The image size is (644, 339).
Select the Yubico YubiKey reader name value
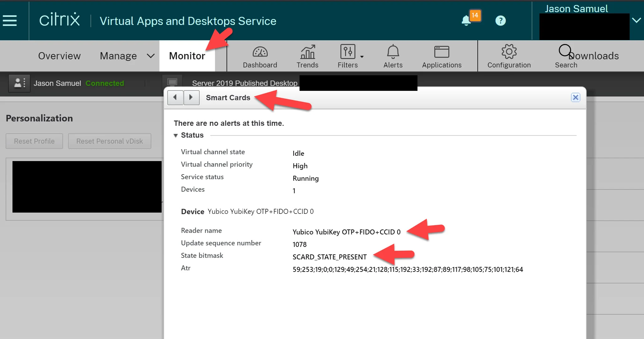click(x=346, y=232)
